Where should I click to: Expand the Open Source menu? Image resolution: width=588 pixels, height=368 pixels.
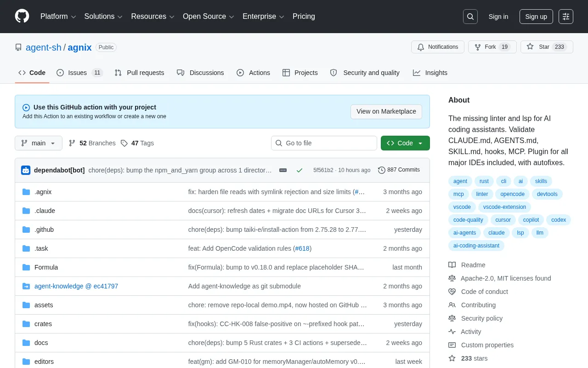[209, 17]
